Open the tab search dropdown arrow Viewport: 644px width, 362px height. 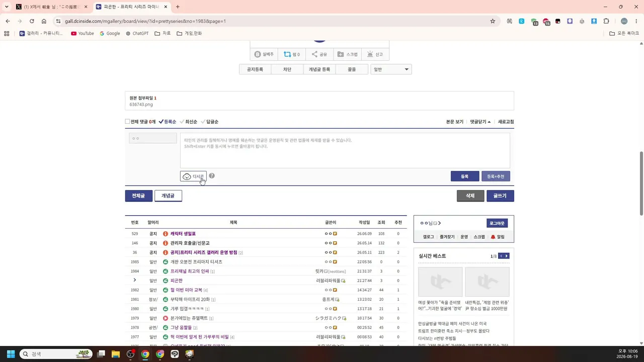[x=7, y=7]
